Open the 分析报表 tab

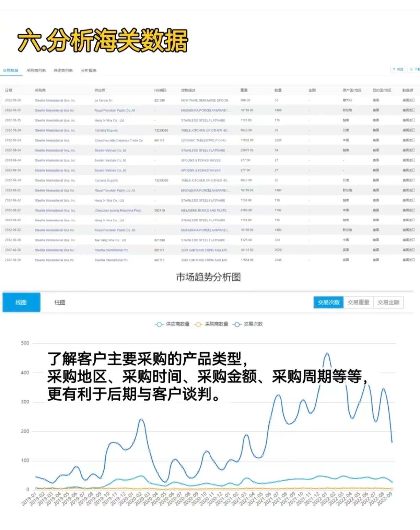(x=89, y=70)
